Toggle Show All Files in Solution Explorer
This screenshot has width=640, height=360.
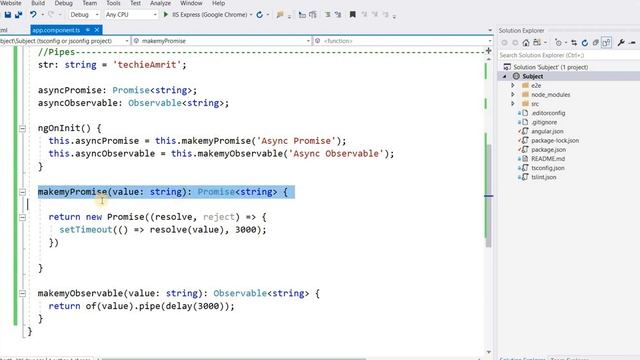point(606,42)
